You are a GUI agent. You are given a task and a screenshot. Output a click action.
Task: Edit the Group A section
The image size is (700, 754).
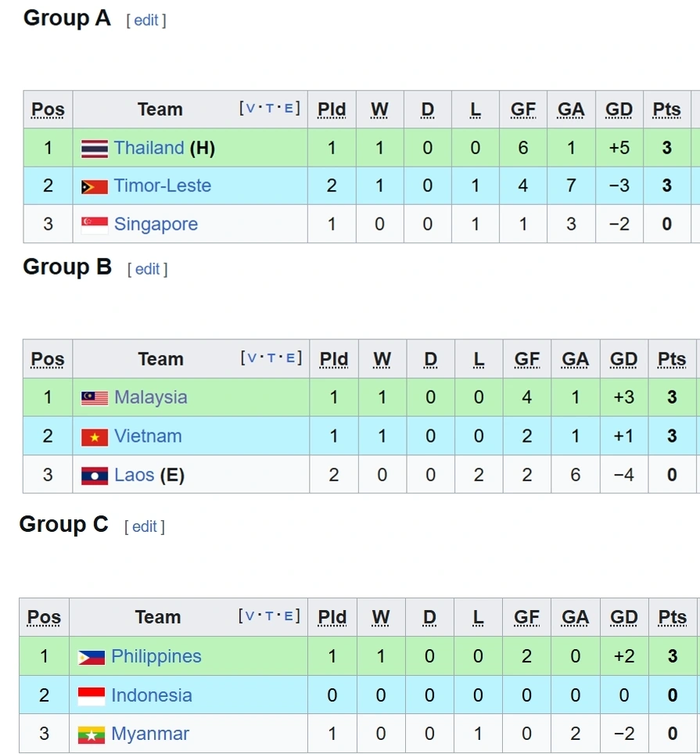point(145,20)
